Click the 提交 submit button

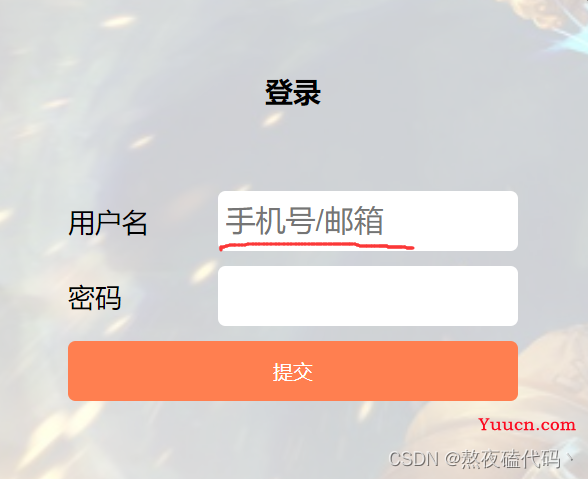tap(293, 371)
